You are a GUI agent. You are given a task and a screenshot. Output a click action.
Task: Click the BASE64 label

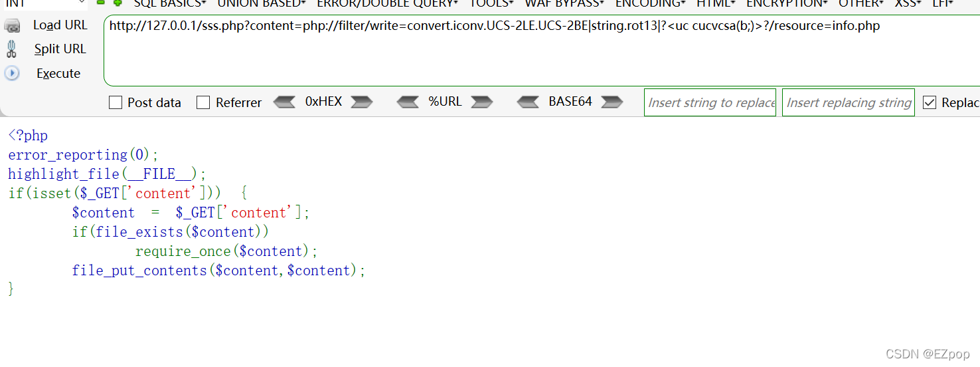(x=570, y=102)
